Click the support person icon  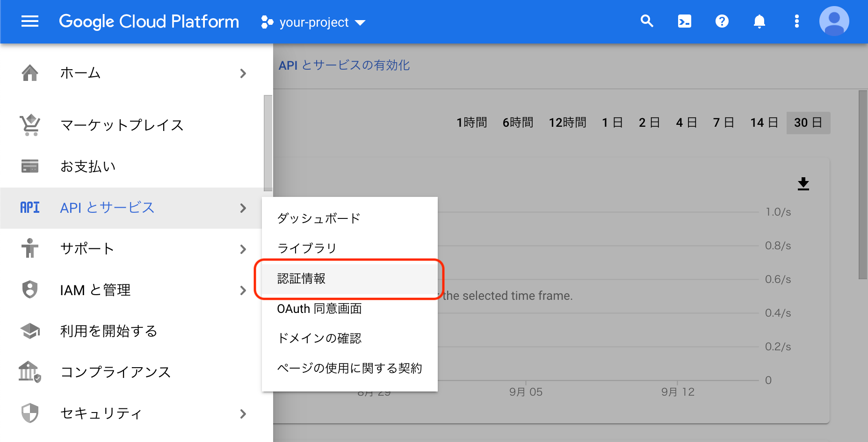point(30,248)
